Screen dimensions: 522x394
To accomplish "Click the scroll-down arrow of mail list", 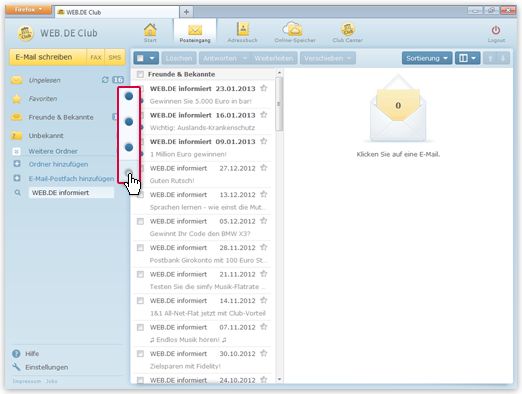I will point(279,379).
